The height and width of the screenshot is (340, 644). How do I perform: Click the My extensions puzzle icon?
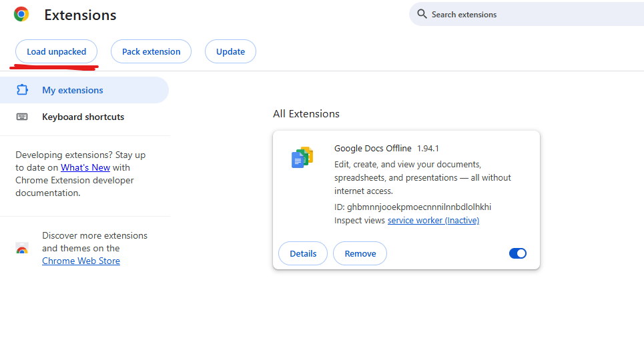[x=22, y=90]
